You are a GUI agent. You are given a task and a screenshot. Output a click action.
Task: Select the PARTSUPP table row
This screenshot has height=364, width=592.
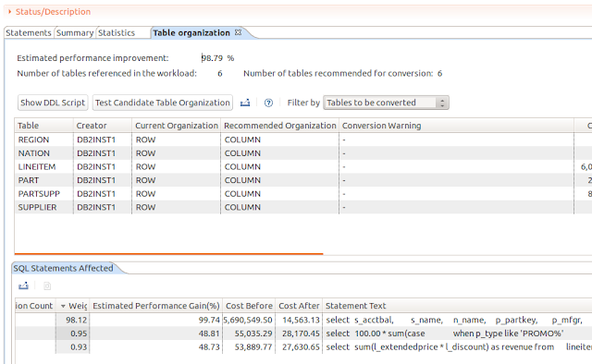303,194
